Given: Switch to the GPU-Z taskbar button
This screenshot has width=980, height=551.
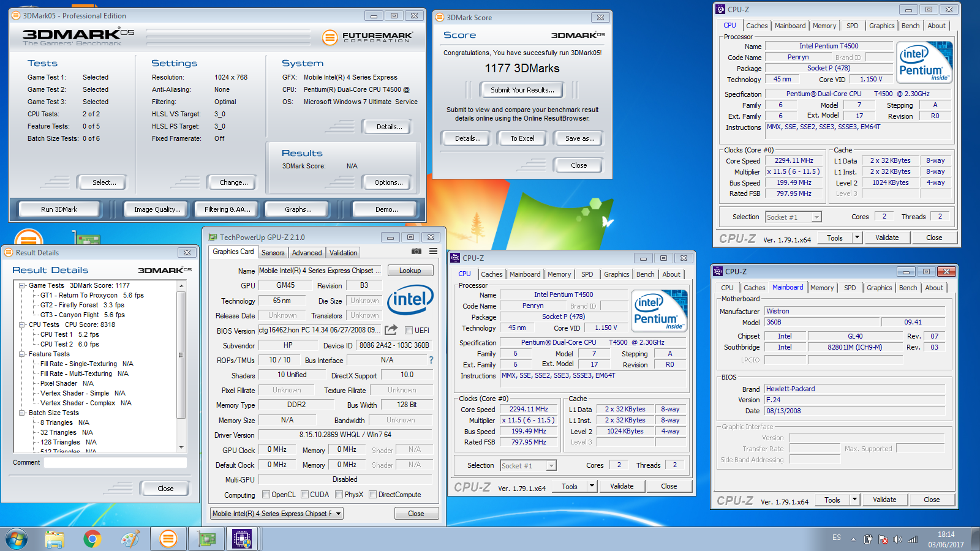Looking at the screenshot, I should click(207, 539).
